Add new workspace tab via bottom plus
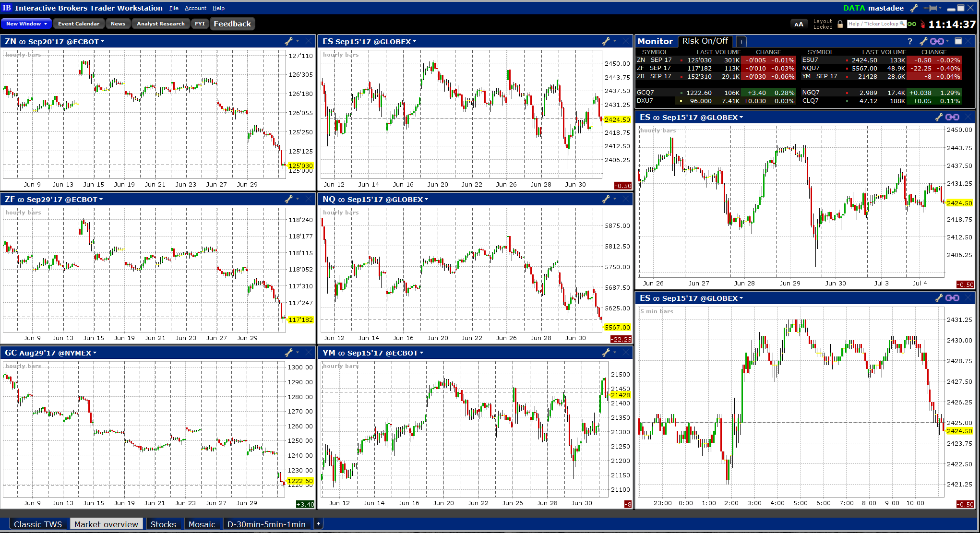The image size is (980, 533). (318, 524)
